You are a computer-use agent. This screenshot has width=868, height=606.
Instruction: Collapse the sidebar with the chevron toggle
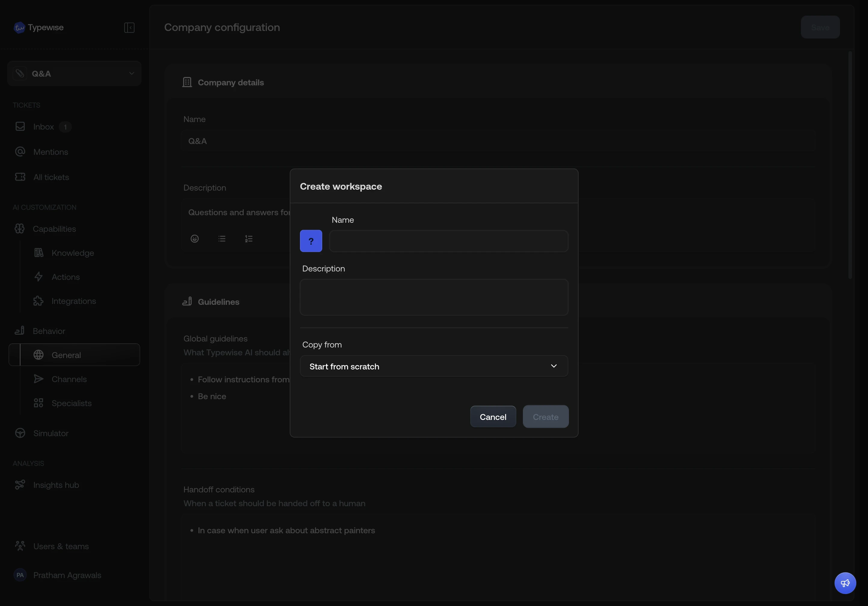click(129, 27)
